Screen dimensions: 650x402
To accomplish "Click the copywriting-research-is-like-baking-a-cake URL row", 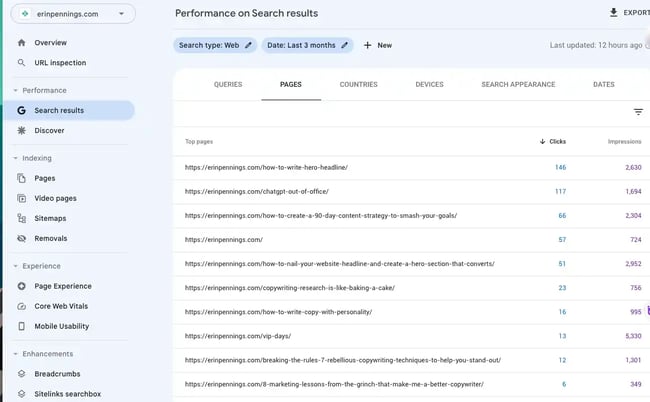I will pos(412,288).
